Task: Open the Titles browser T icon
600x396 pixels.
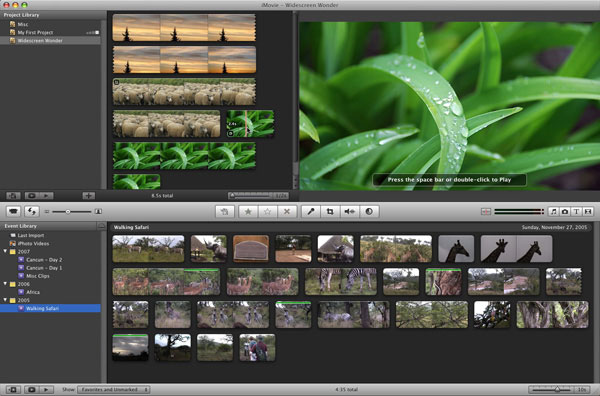Action: tap(576, 211)
